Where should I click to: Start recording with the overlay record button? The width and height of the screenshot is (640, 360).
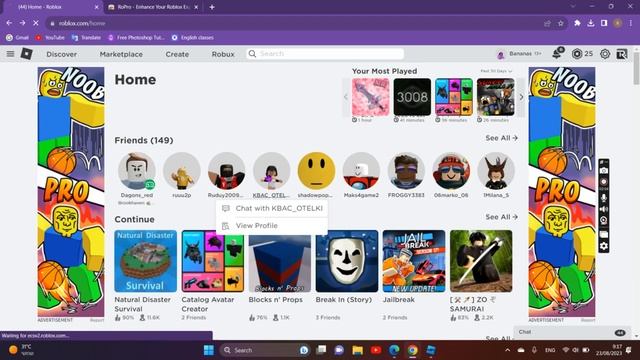click(x=604, y=182)
